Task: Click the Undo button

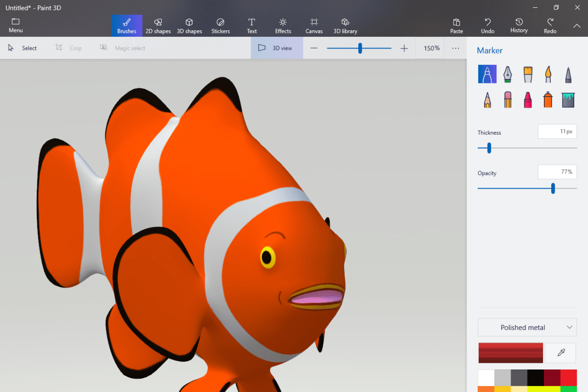Action: tap(488, 26)
